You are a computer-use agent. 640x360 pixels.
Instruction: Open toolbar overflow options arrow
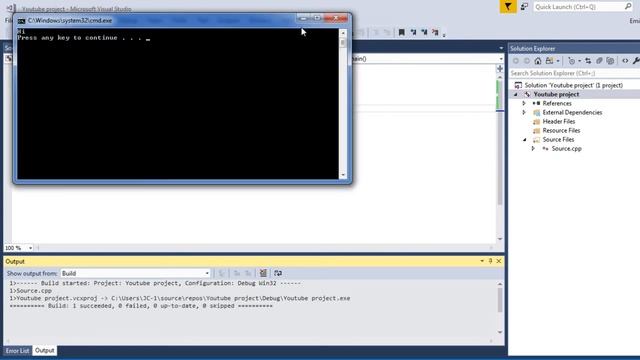444,34
